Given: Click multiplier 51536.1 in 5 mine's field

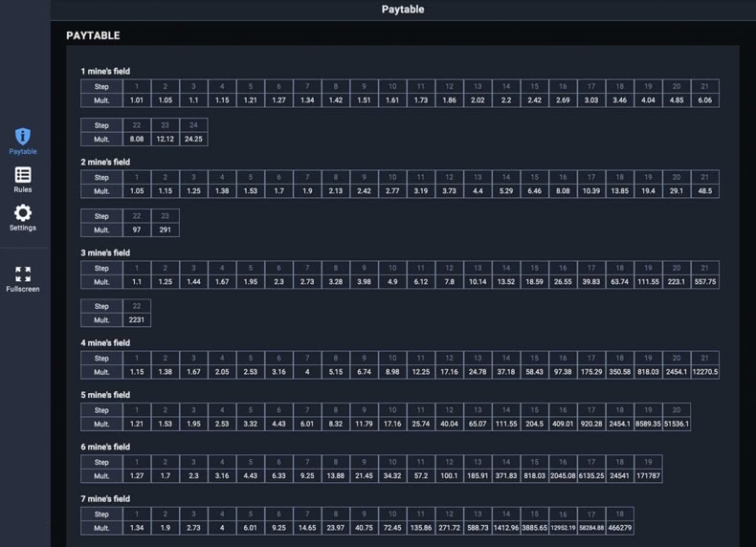Looking at the screenshot, I should click(677, 424).
